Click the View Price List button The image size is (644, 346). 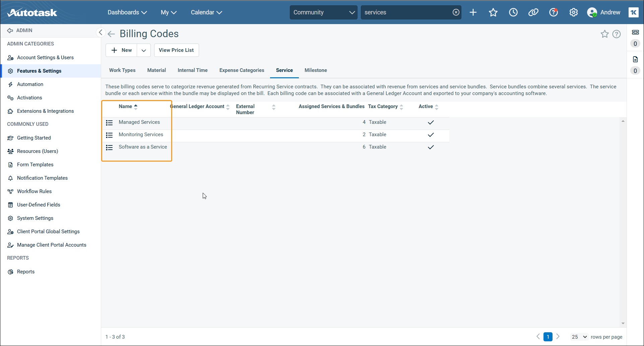(176, 50)
